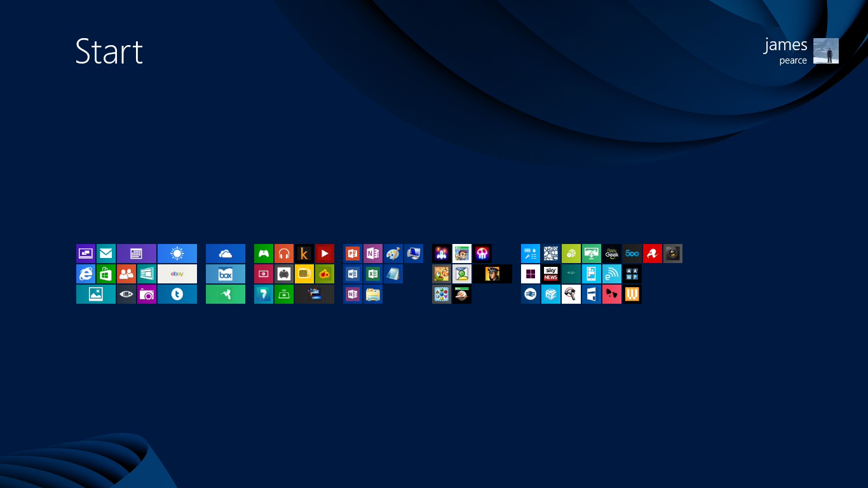Viewport: 868px width, 488px height.
Task: Open the Windows Store tile
Action: [106, 274]
